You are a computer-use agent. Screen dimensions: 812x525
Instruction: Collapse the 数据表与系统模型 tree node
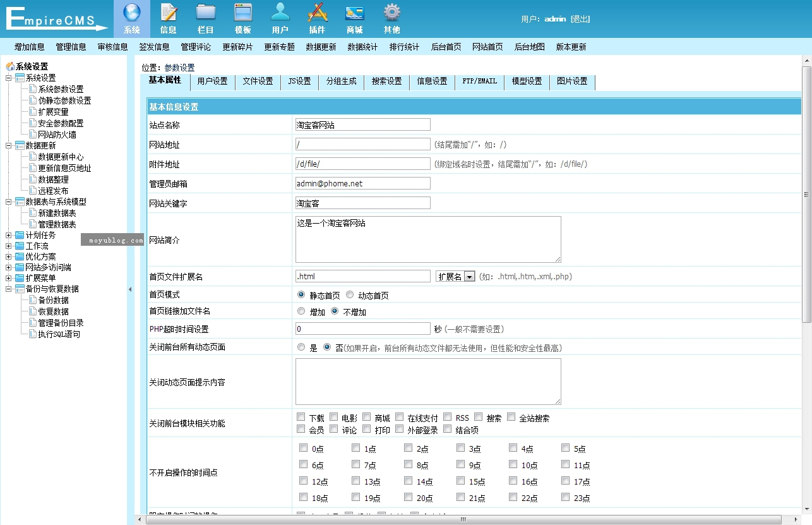(x=9, y=202)
